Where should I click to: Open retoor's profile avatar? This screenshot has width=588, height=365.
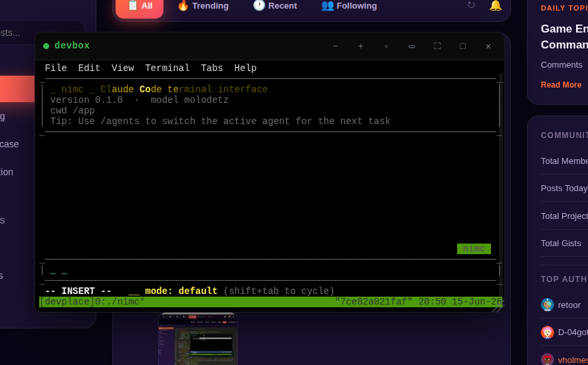click(547, 305)
